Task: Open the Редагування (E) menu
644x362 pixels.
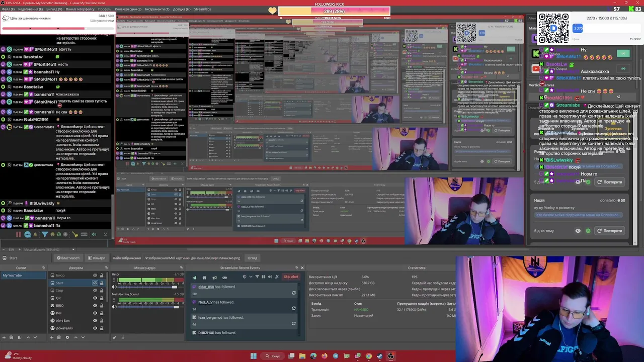Action: (30, 9)
